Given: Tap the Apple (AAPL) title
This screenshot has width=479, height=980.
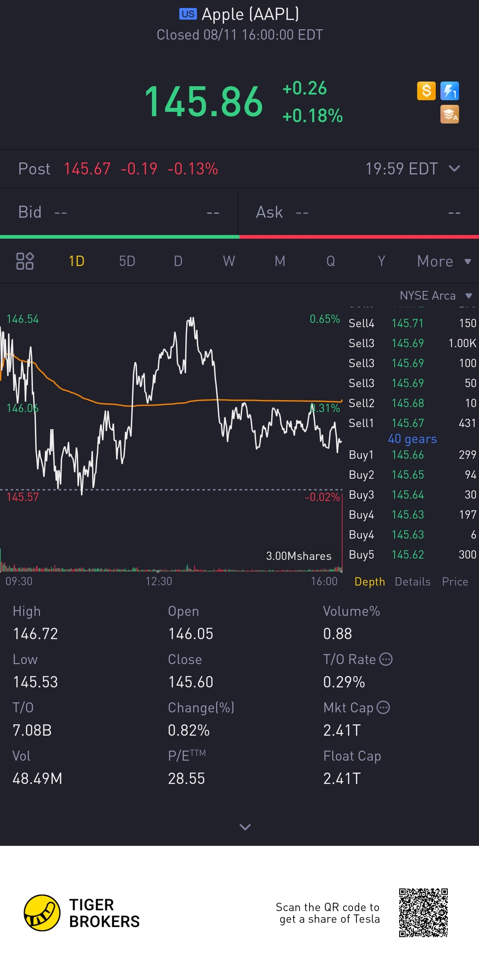Looking at the screenshot, I should [x=250, y=14].
